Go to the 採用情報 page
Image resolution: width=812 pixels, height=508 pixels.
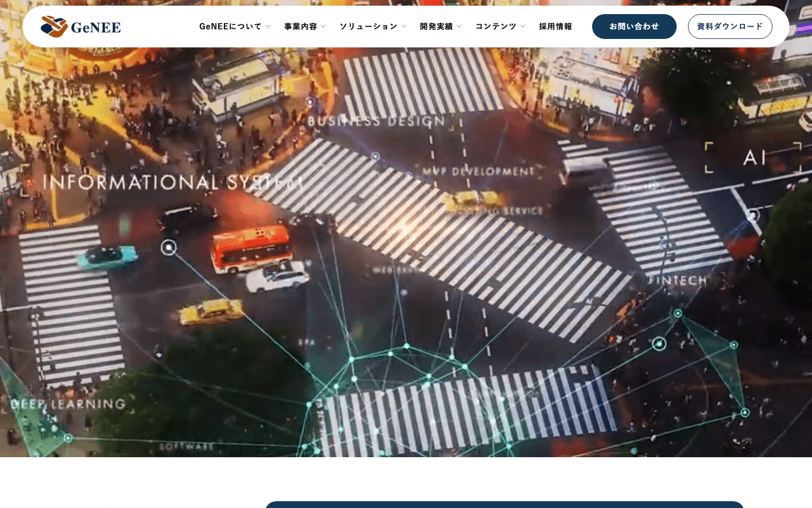555,27
